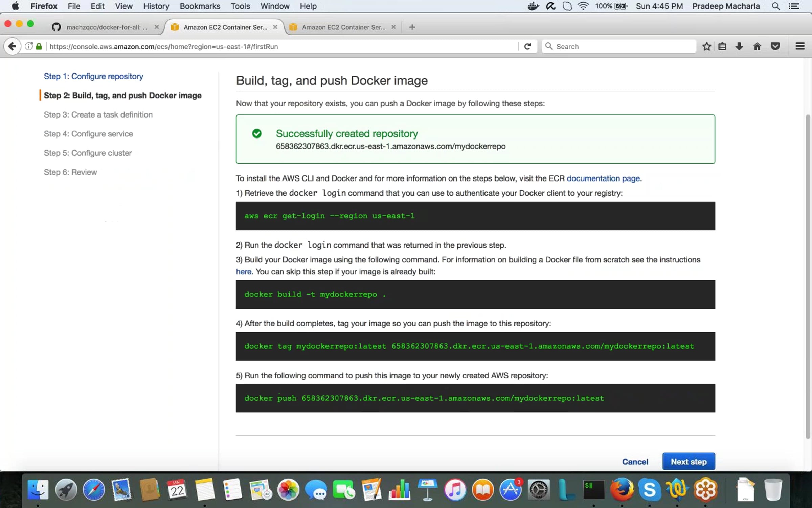Open Terminal from the dock

coord(594,490)
